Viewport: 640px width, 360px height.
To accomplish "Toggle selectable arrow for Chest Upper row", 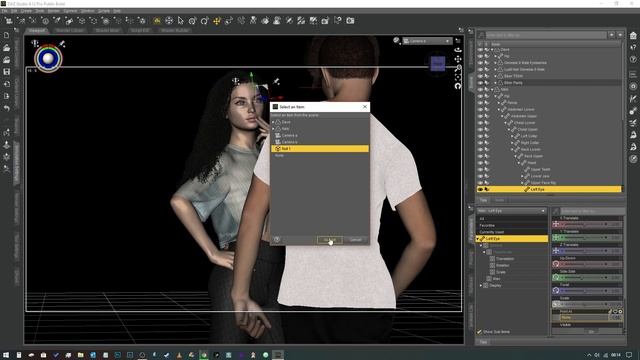I will pos(487,129).
